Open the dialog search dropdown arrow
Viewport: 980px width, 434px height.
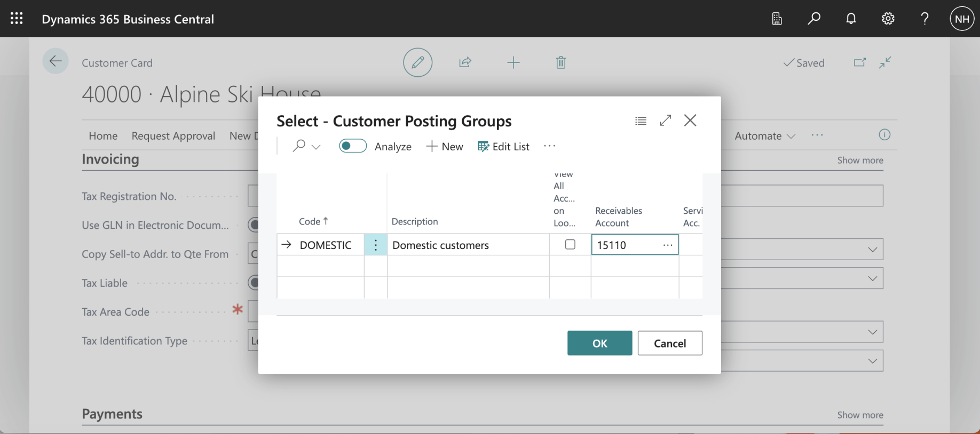pyautogui.click(x=316, y=147)
